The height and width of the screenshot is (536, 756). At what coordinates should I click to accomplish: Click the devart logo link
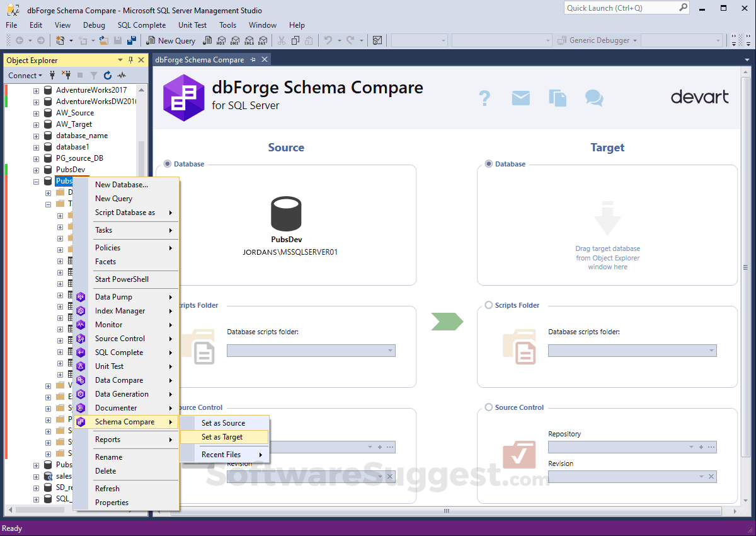tap(699, 97)
